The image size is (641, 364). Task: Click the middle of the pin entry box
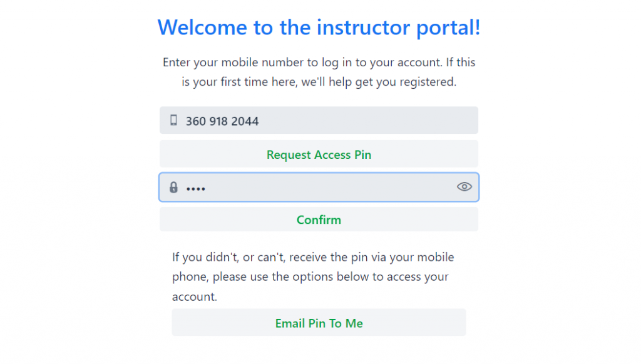[x=319, y=187]
